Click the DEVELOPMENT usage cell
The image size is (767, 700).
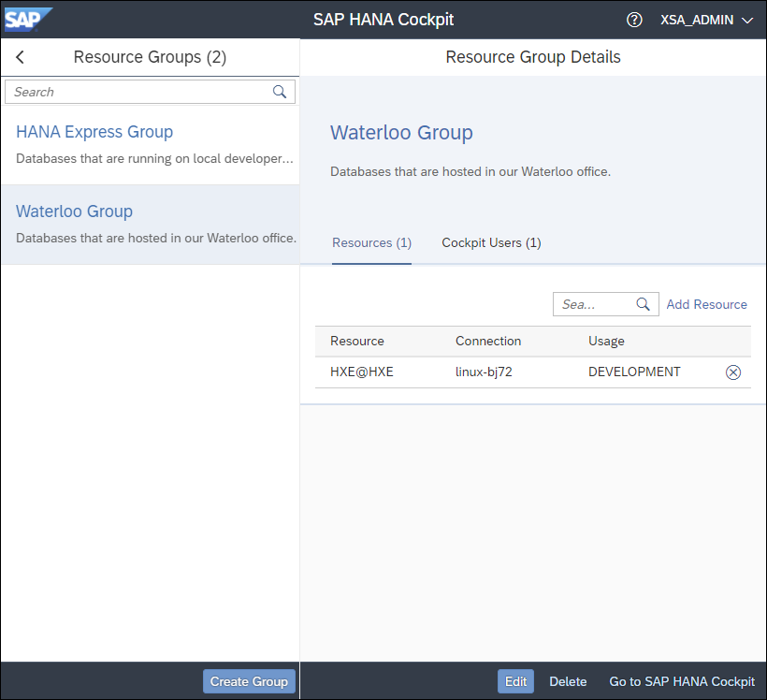634,372
